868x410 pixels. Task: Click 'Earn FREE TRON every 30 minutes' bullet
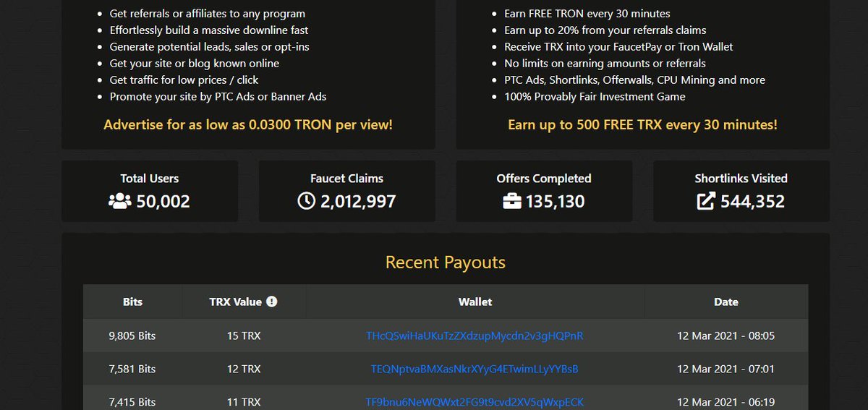click(587, 14)
